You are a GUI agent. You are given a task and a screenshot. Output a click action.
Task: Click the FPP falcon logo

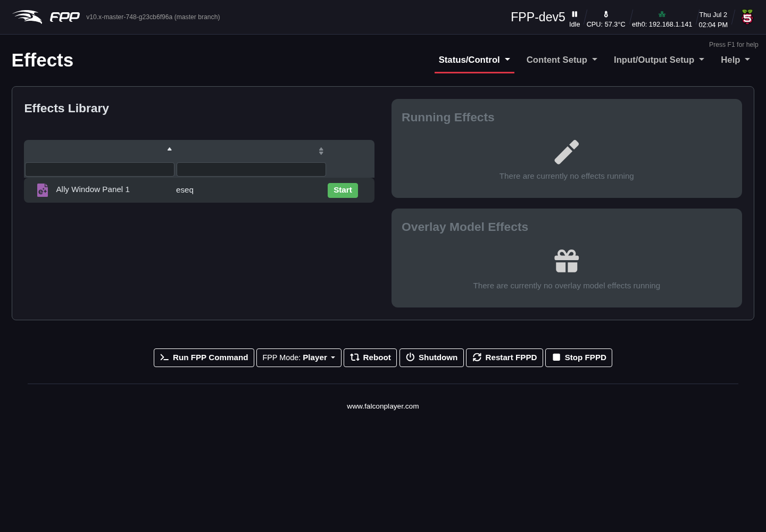46,17
